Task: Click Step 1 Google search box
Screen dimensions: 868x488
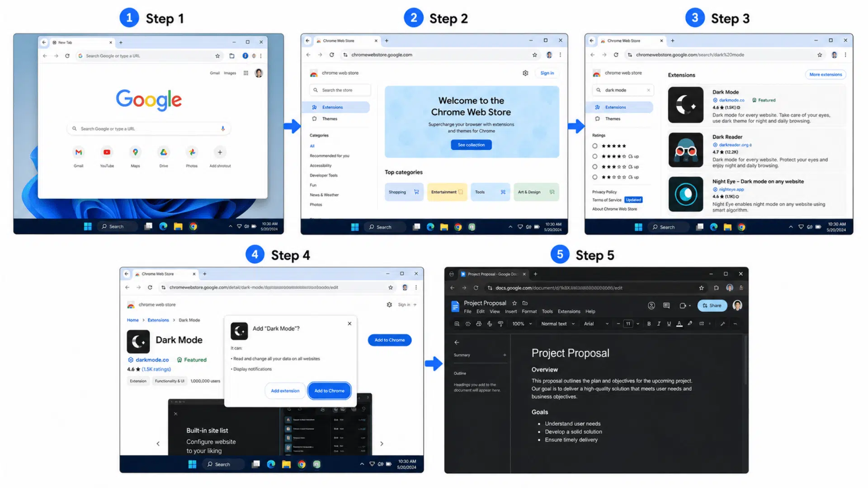Action: 149,129
